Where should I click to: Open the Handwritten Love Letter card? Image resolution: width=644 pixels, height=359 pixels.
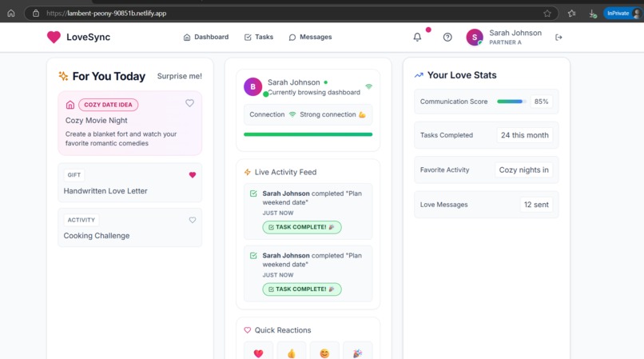129,182
